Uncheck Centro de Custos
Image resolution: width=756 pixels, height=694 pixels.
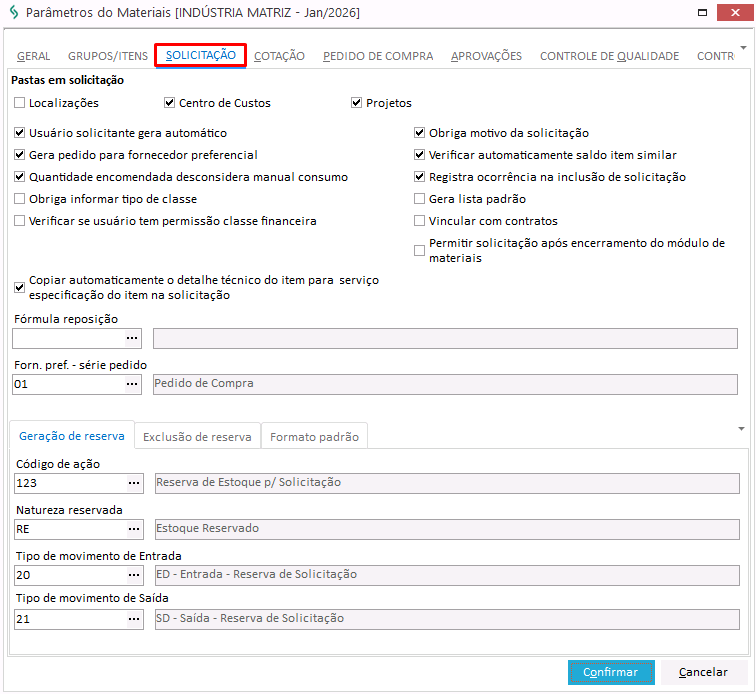pyautogui.click(x=169, y=103)
